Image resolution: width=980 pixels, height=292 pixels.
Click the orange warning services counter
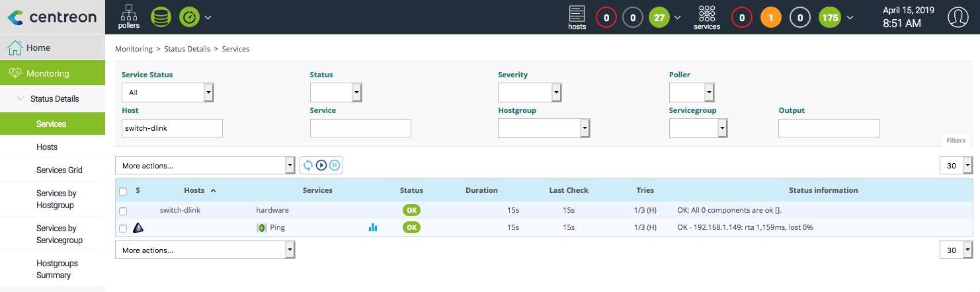point(770,17)
